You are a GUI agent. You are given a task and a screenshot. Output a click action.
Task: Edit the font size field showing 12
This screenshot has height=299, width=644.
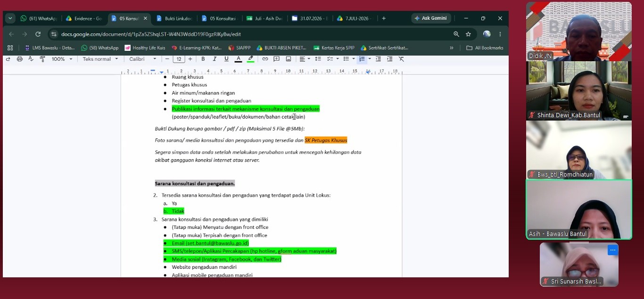click(179, 59)
